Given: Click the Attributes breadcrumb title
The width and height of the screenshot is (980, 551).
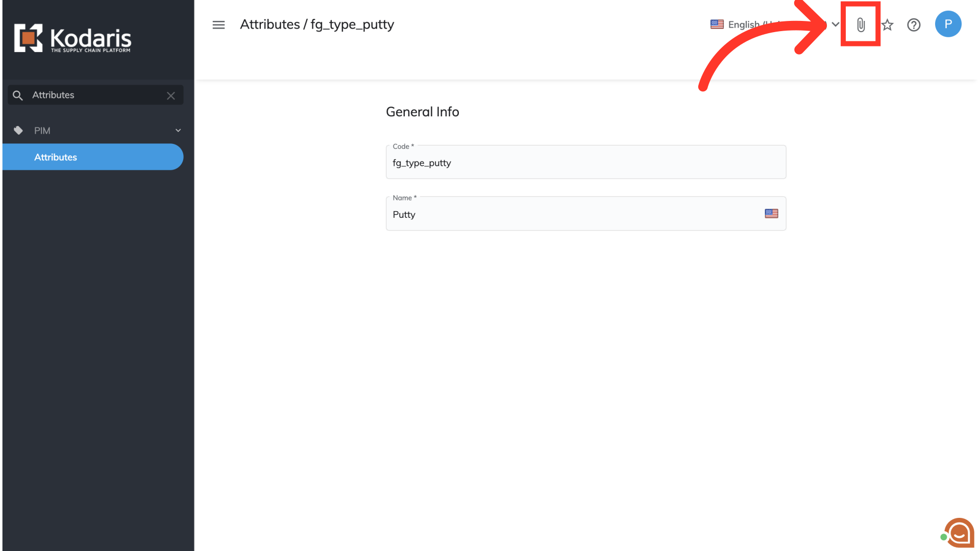Looking at the screenshot, I should click(270, 24).
